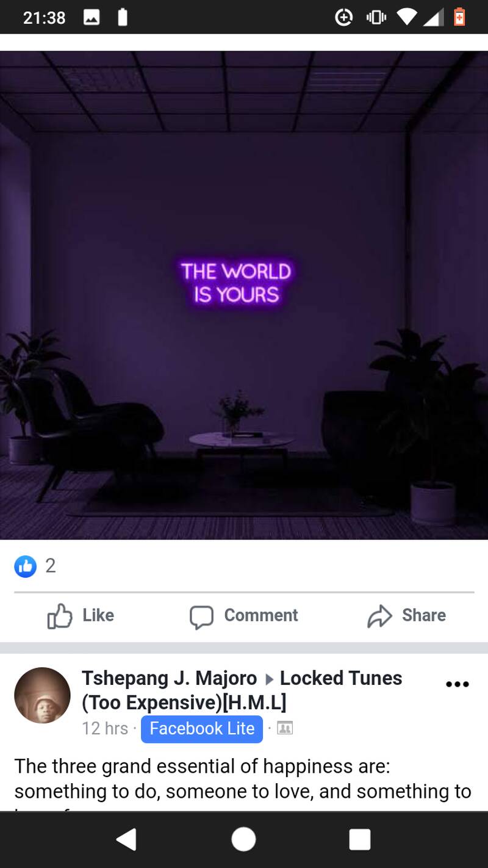Open the 12 hrs post timestamp
Screen dimensions: 488x868
click(x=105, y=729)
